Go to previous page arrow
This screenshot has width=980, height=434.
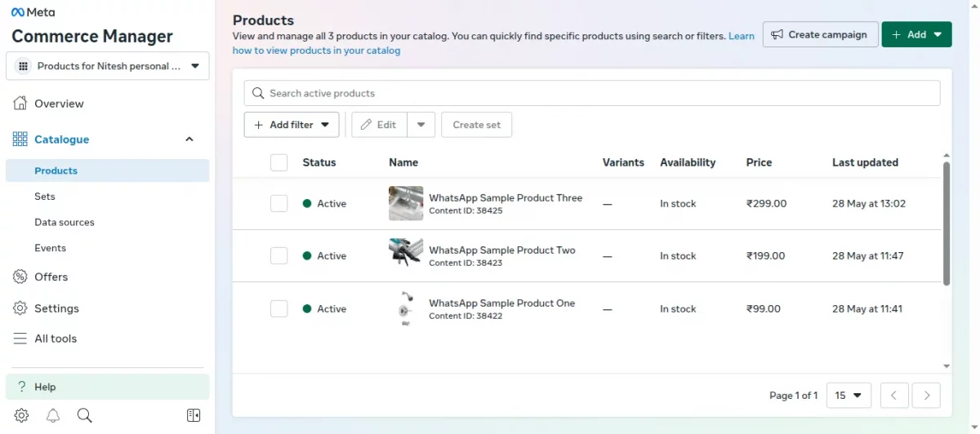[894, 396]
